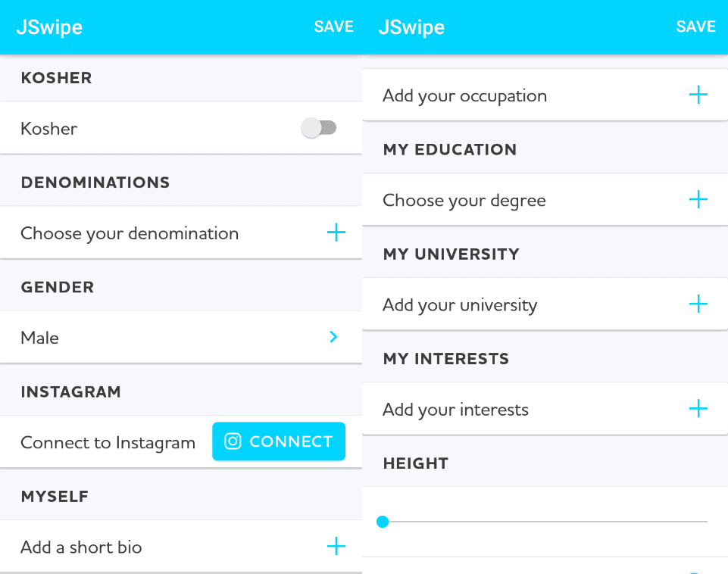Click the Instagram logo inside CONNECT button
Screen dimensions: 728x574
pyautogui.click(x=233, y=441)
